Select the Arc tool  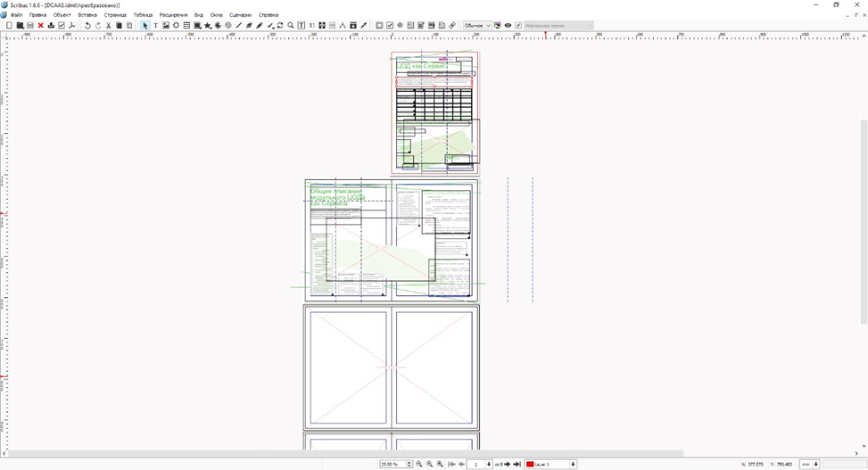[218, 26]
